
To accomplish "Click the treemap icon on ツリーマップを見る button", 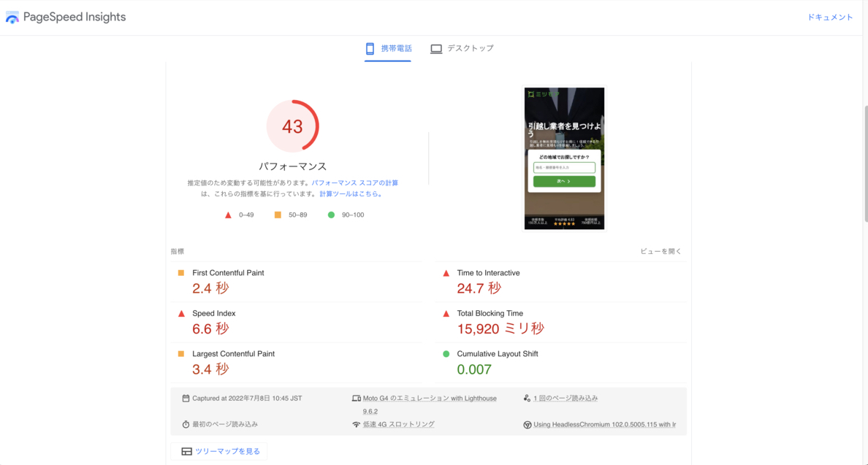I will pos(186,452).
